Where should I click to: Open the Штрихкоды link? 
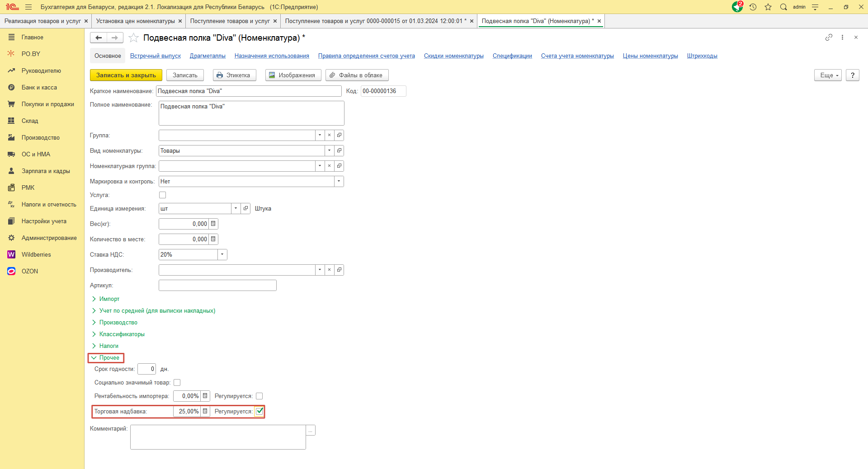702,56
